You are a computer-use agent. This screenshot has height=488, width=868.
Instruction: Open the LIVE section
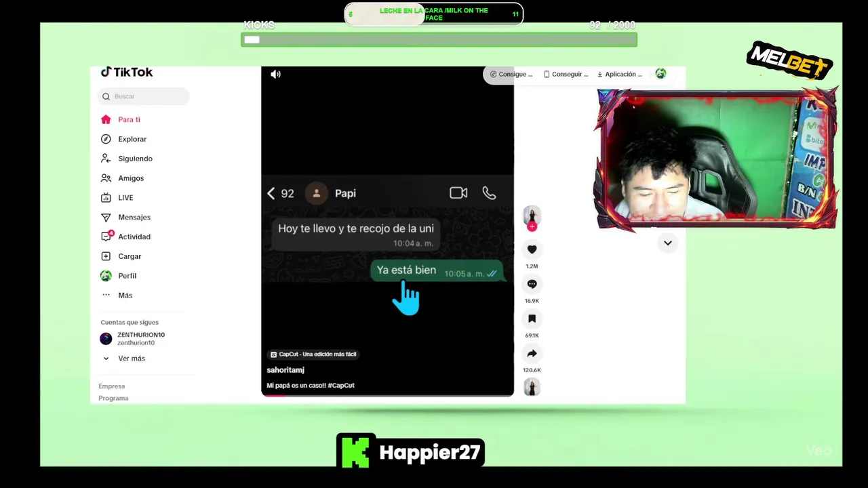pos(125,198)
